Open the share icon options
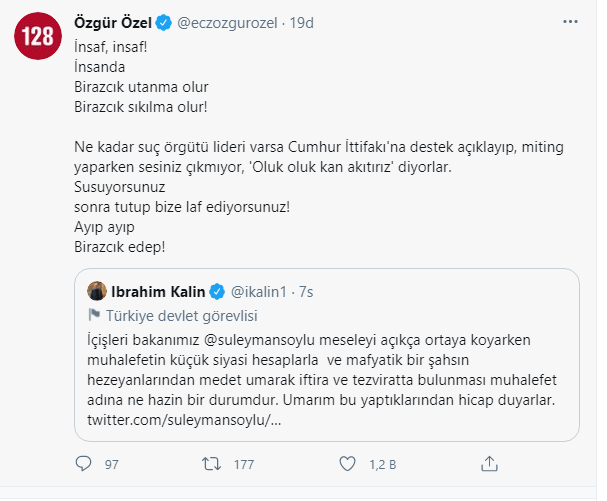Image resolution: width=607 pixels, height=501 pixels. tap(490, 463)
